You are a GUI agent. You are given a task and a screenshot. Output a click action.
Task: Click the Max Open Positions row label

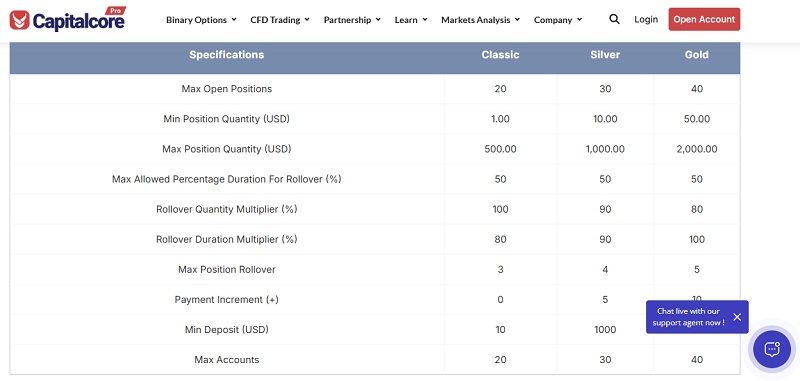coord(227,89)
